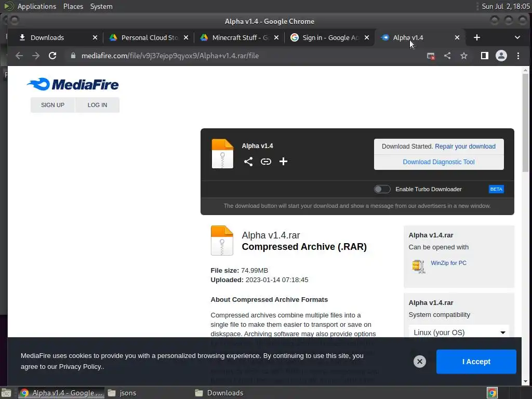Close the Alpha v1.4 tab
This screenshot has width=532, height=399.
click(457, 37)
